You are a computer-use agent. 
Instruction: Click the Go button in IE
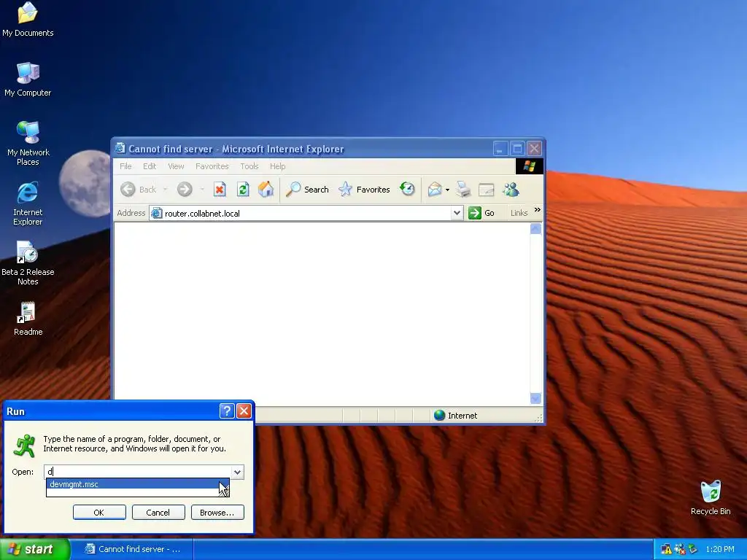[481, 213]
